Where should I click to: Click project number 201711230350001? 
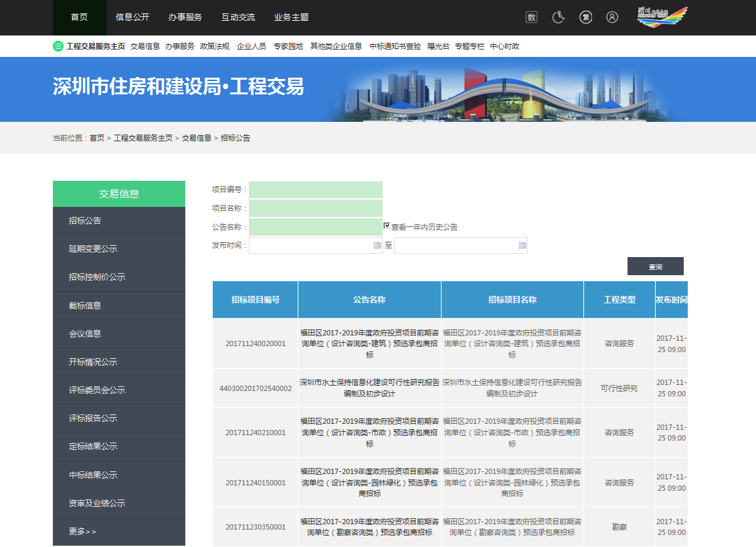pyautogui.click(x=256, y=527)
